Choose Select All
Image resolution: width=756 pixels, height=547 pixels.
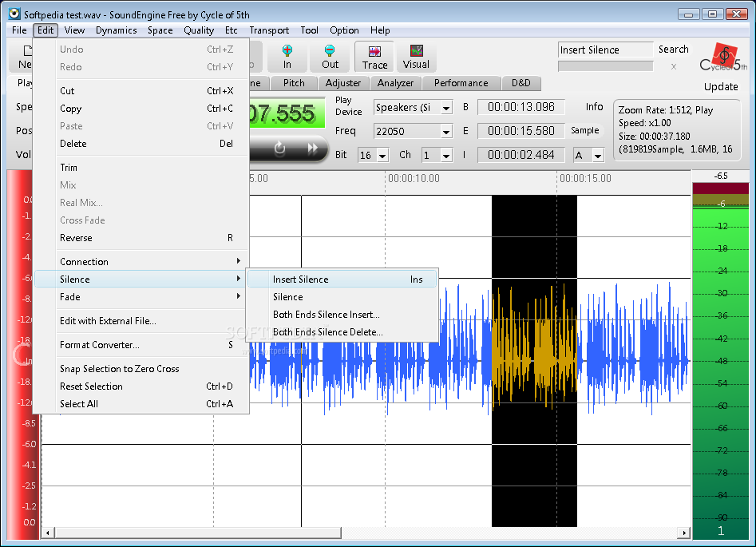tap(142, 404)
